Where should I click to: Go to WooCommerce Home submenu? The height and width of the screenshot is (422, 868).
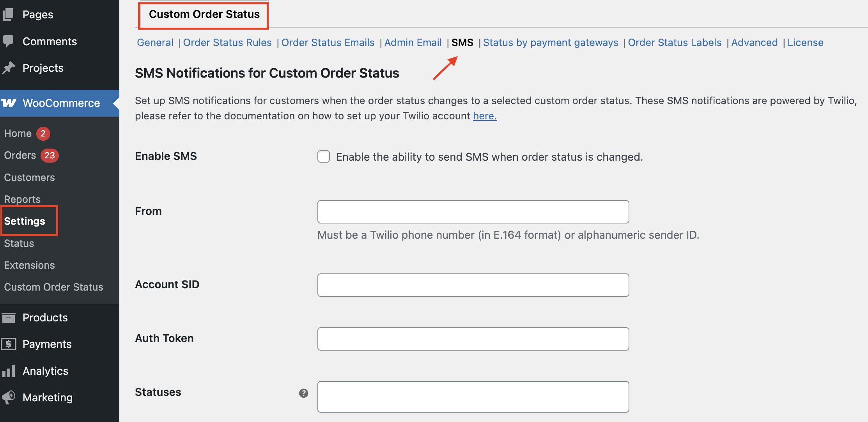click(x=18, y=133)
